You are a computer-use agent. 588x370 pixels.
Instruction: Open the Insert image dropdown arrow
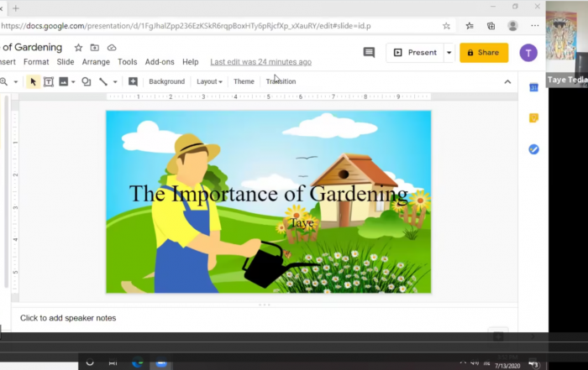tap(74, 82)
